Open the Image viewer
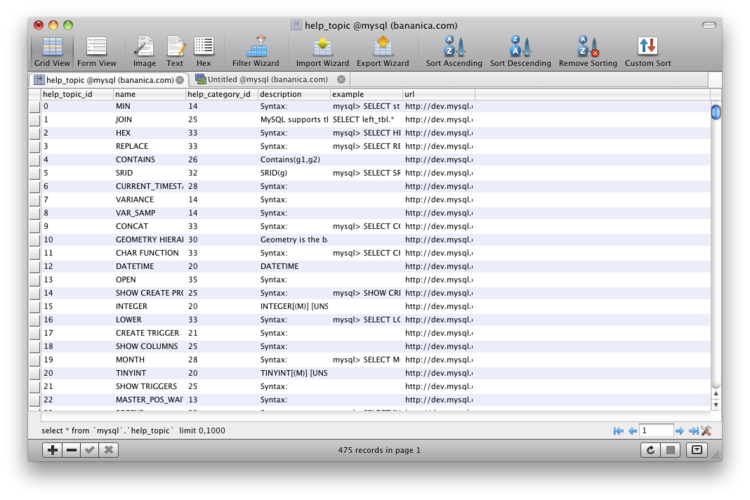Viewport: 750px width, 500px height. coord(144,52)
